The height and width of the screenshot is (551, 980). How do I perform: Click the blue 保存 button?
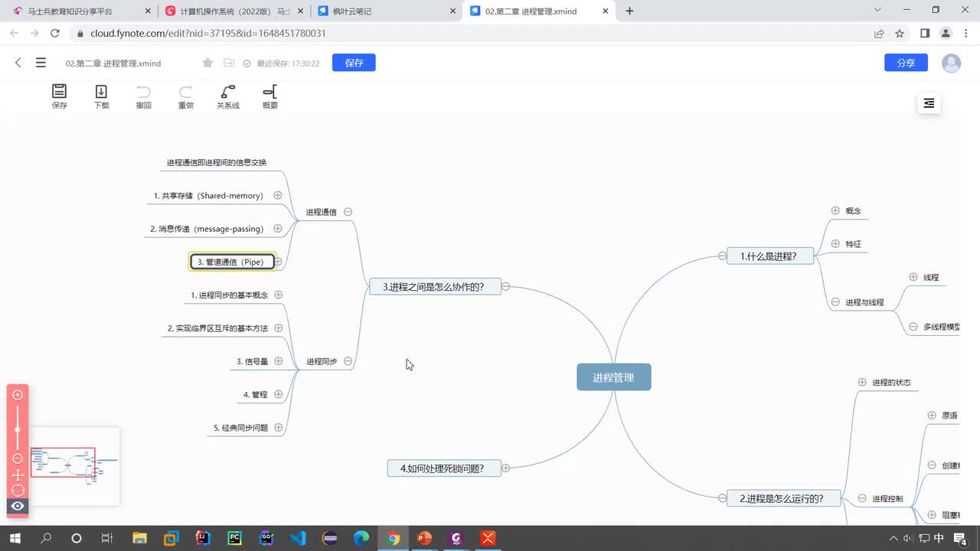pos(354,63)
